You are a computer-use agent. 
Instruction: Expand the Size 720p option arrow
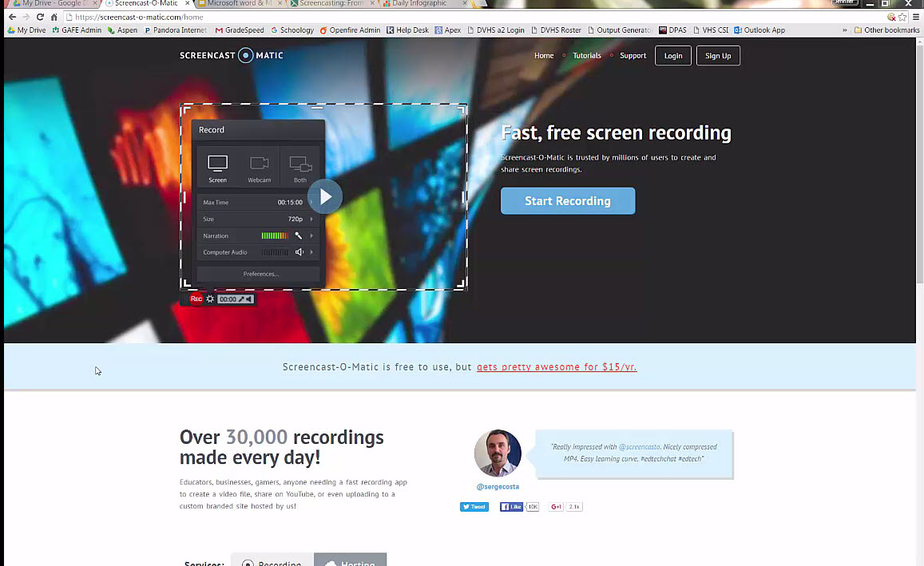(311, 219)
